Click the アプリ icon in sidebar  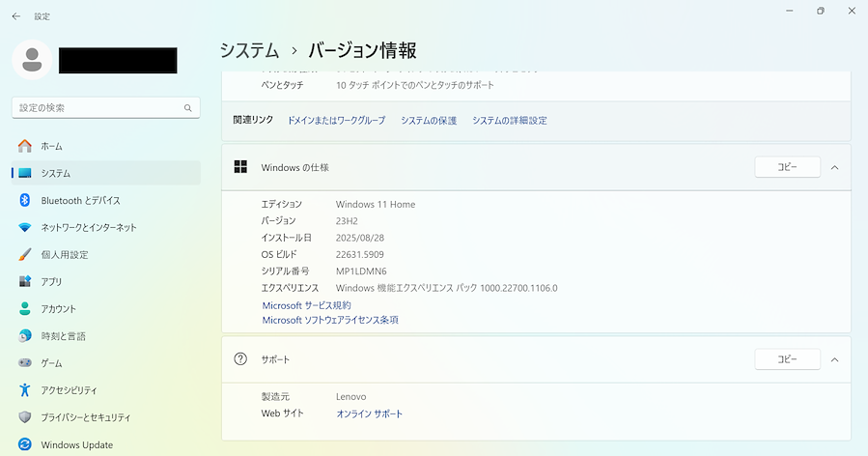click(x=25, y=282)
